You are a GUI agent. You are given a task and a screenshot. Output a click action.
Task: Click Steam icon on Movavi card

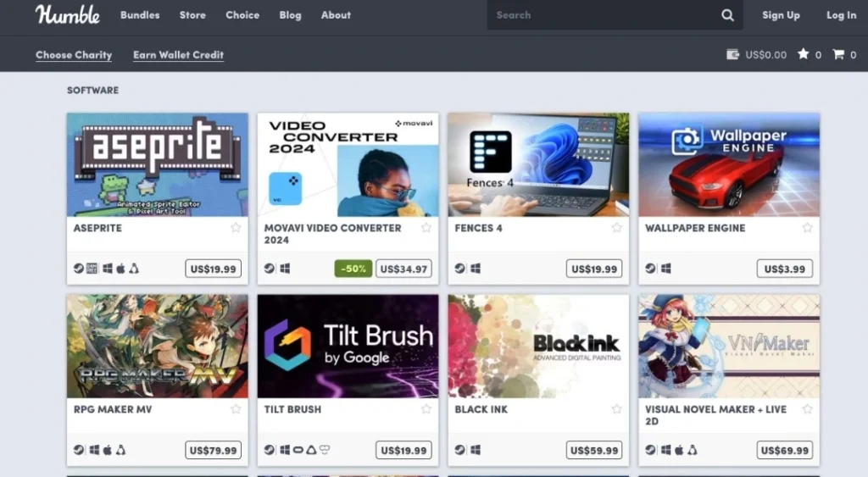269,269
